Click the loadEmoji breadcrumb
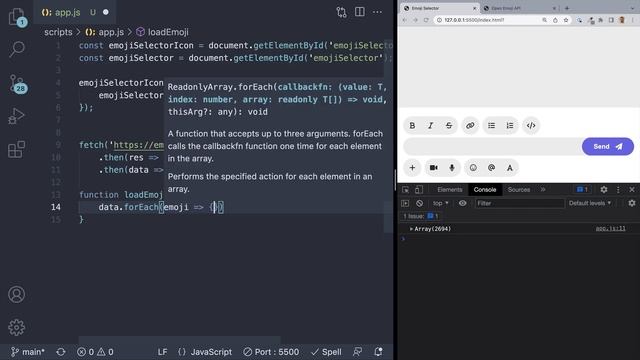The height and width of the screenshot is (360, 640). click(x=162, y=32)
